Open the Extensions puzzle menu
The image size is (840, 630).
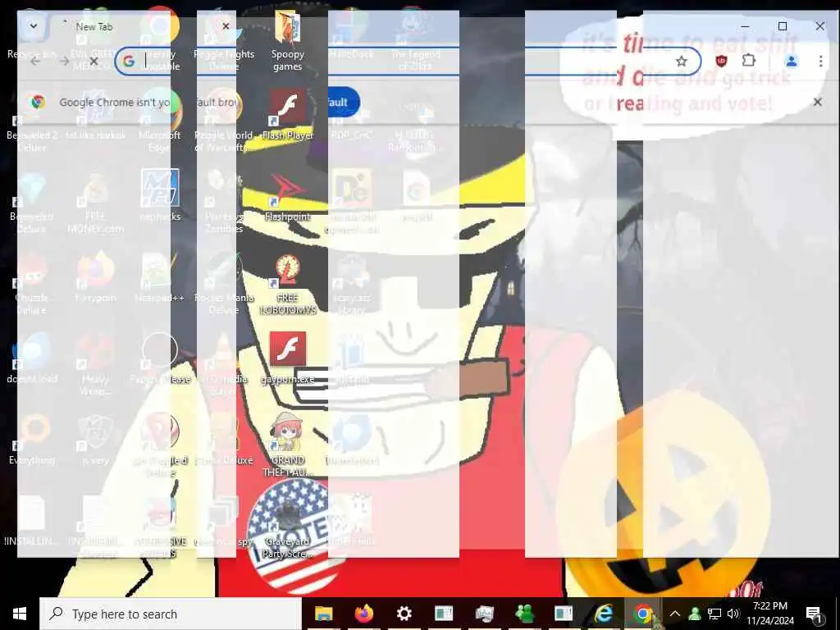[749, 61]
